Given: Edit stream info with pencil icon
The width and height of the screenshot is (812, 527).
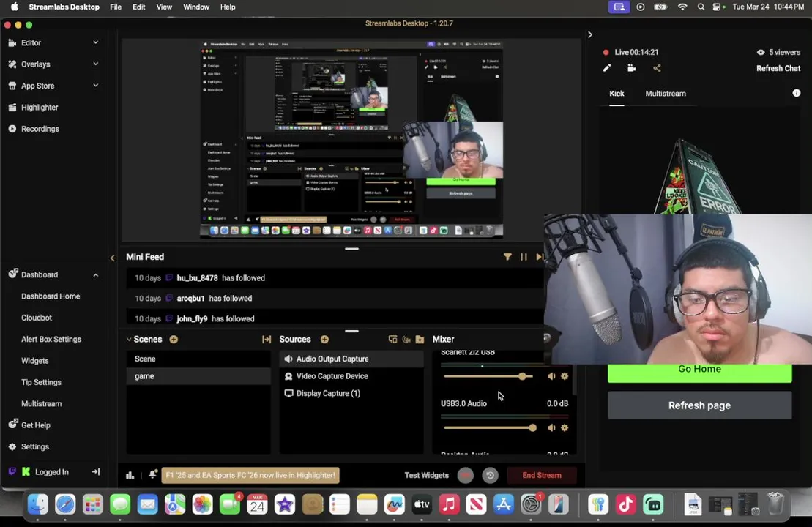Looking at the screenshot, I should pos(607,68).
